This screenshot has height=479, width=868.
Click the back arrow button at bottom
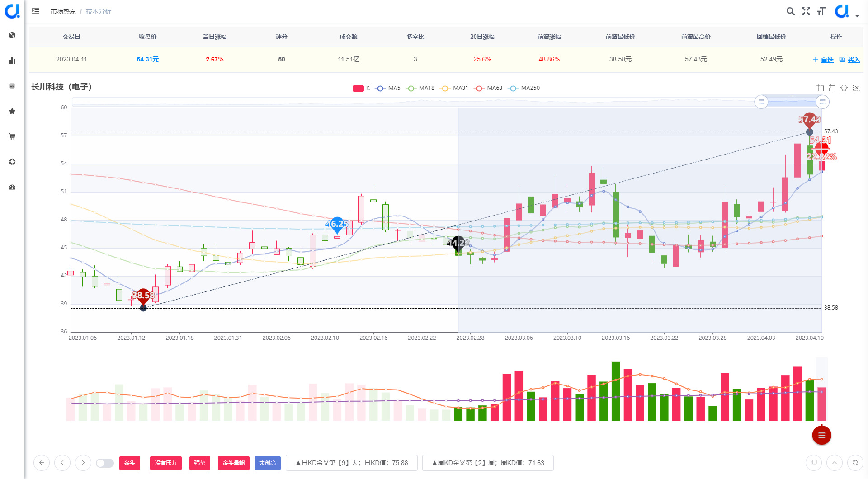[42, 463]
